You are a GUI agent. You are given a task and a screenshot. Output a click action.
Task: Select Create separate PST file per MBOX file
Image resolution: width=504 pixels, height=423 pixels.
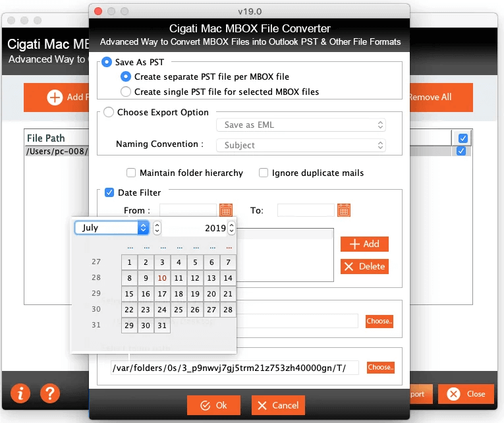tap(126, 76)
